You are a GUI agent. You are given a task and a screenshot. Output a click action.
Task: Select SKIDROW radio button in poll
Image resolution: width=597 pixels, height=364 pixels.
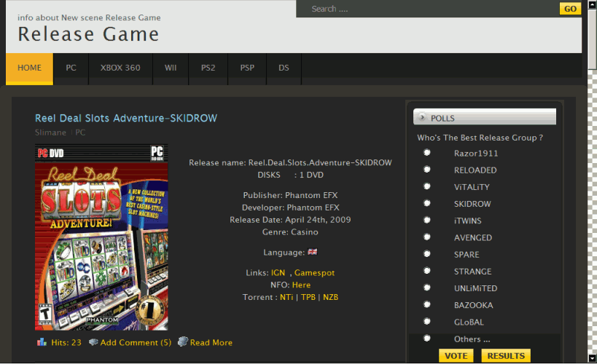click(x=427, y=203)
